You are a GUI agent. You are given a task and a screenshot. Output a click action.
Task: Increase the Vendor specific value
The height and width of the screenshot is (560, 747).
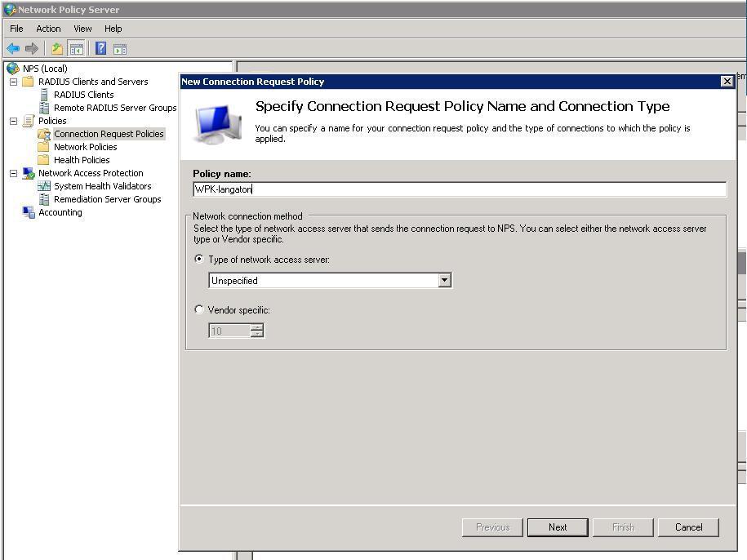coord(257,327)
